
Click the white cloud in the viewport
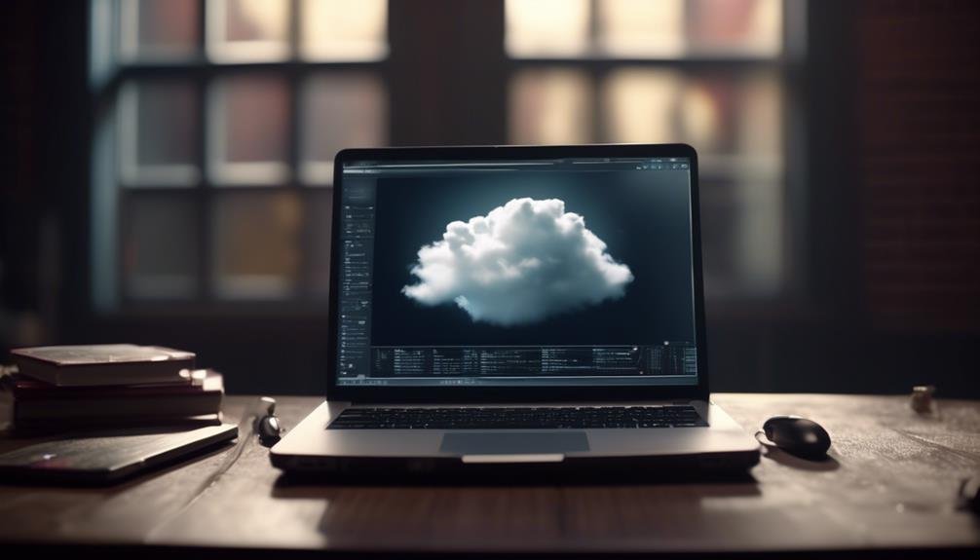517,261
